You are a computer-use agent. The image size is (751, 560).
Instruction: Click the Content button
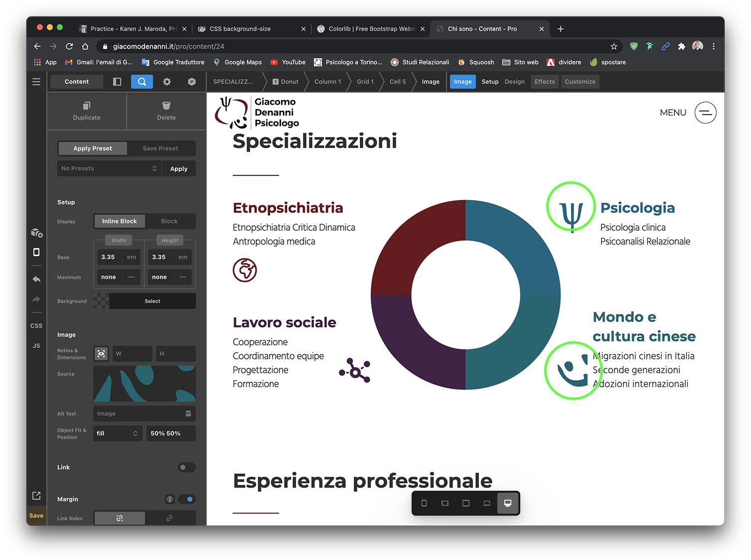point(77,82)
